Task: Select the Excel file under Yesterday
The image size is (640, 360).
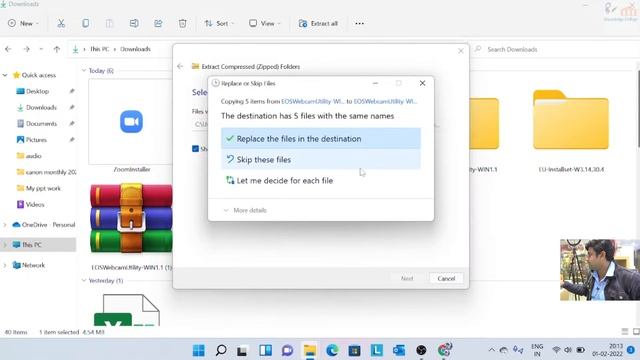Action: tap(127, 310)
